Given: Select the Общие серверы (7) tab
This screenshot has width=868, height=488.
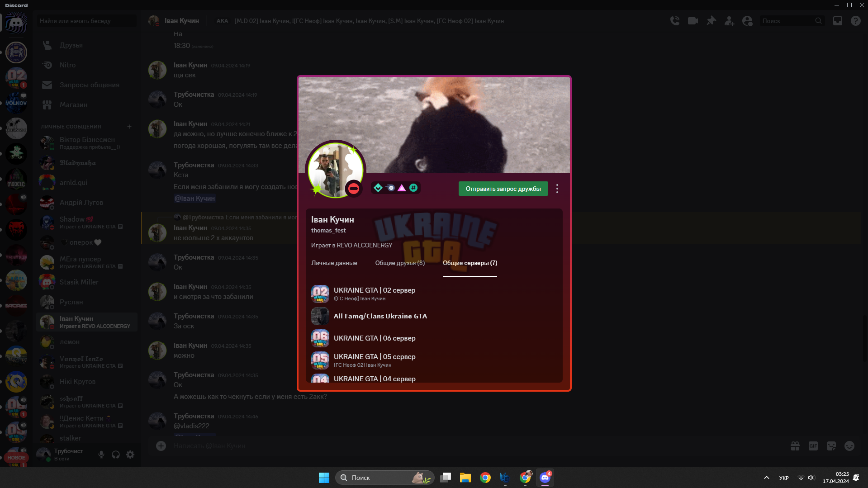Looking at the screenshot, I should tap(470, 263).
